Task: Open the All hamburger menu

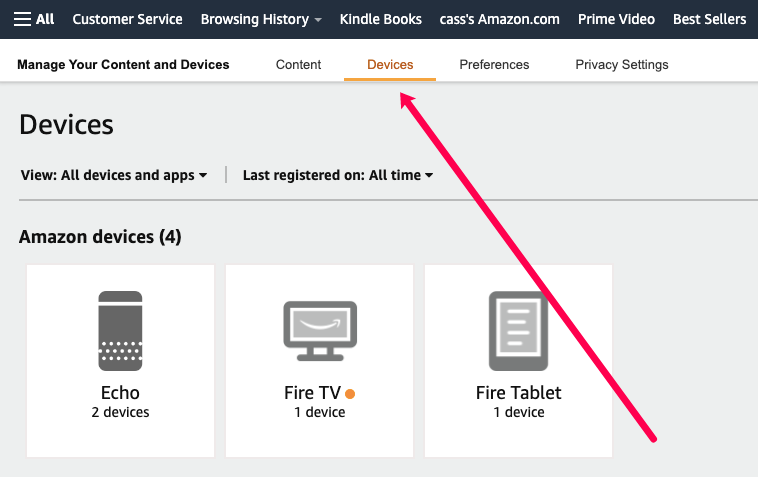Action: click(34, 19)
